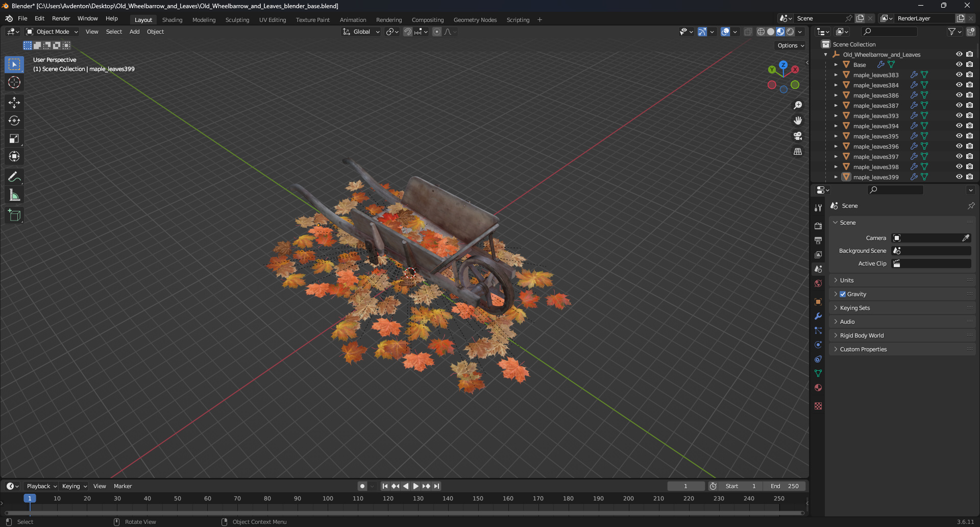Select the Add Cube tool
Viewport: 980px width, 527px height.
click(x=14, y=215)
